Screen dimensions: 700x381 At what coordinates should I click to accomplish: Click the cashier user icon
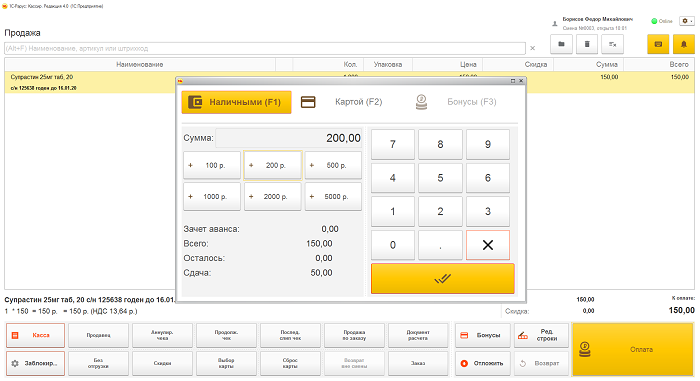click(x=555, y=24)
